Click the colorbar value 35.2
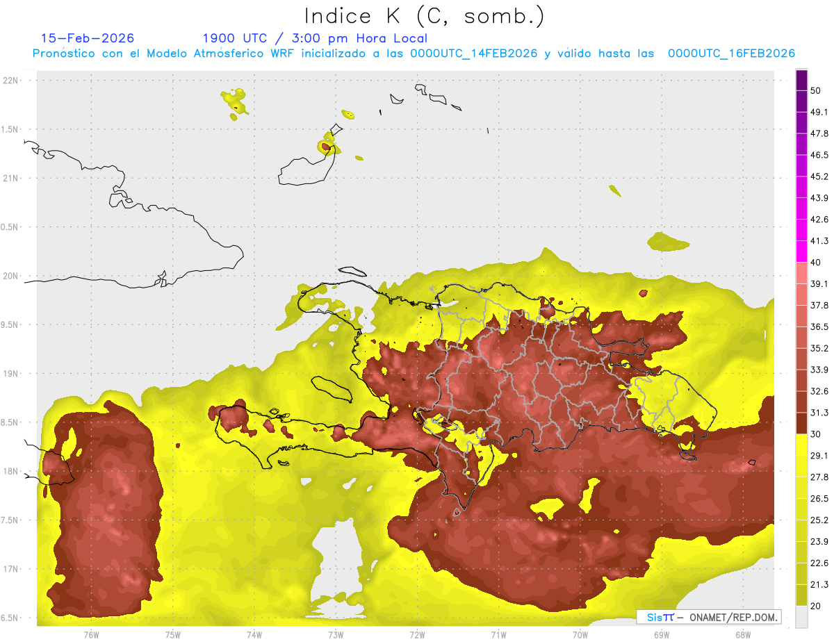834x644 pixels. (x=819, y=348)
